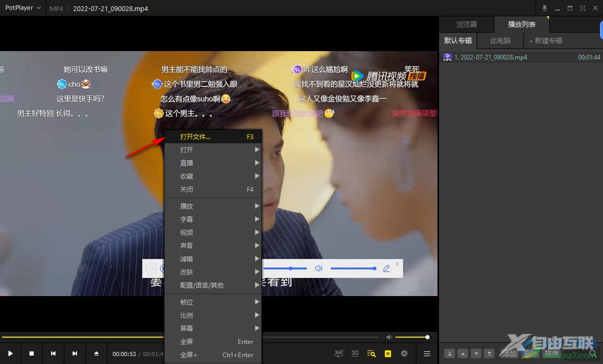This screenshot has width=603, height=364.
Task: Open the PotPlayer main menu dropdown
Action: (23, 8)
